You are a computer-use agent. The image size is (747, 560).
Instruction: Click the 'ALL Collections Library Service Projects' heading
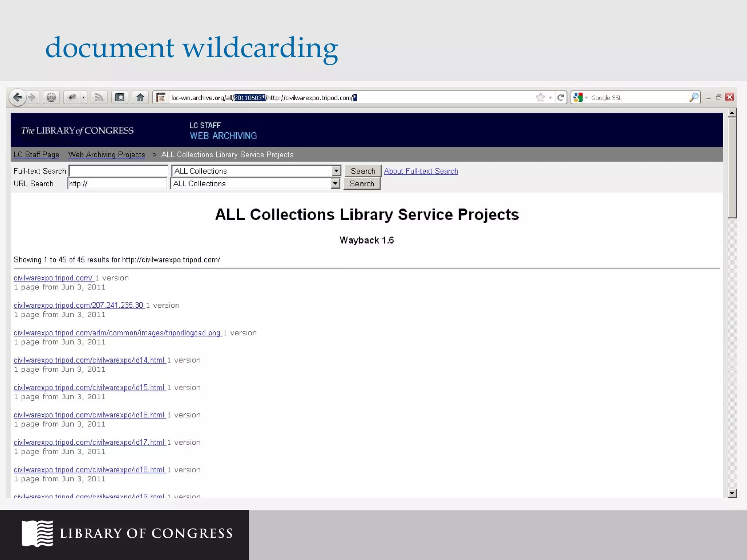[x=367, y=214]
